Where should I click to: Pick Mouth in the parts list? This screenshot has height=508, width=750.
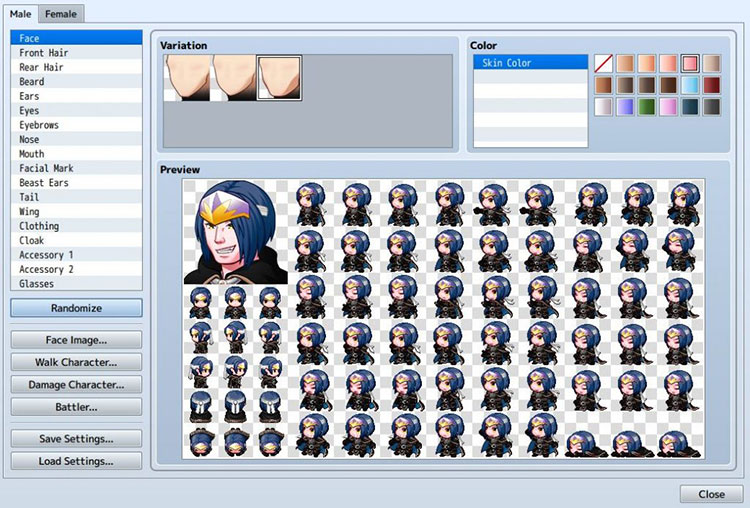[77, 154]
